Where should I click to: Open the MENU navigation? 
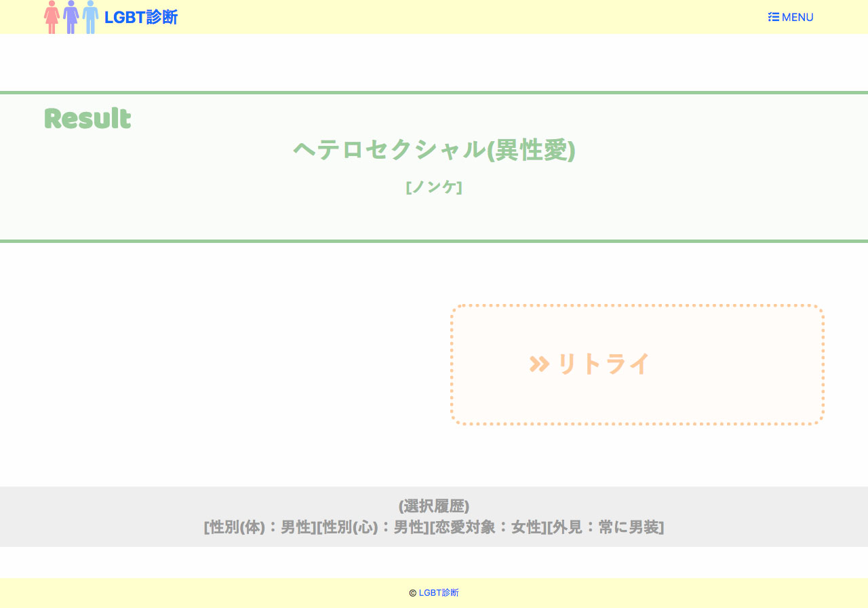(x=797, y=17)
